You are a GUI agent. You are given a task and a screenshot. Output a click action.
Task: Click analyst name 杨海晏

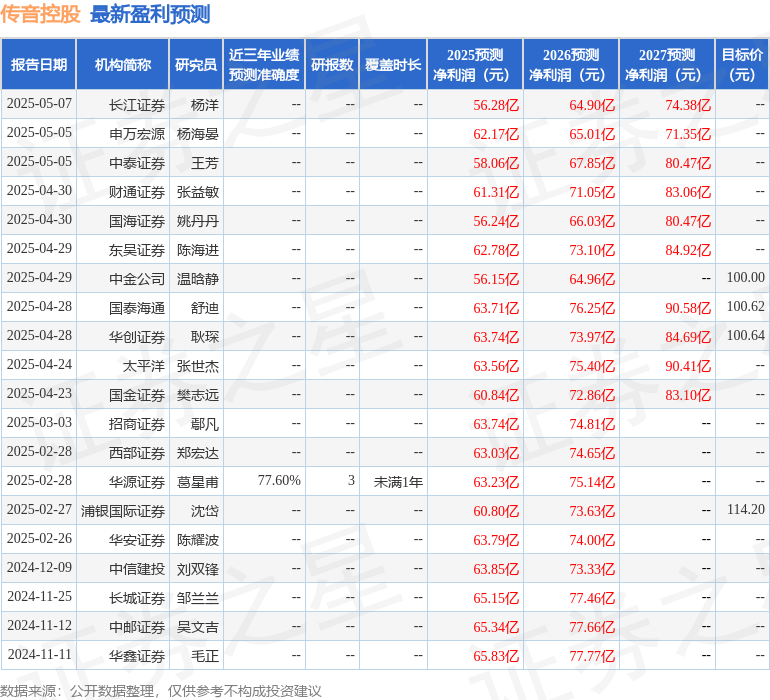198,134
